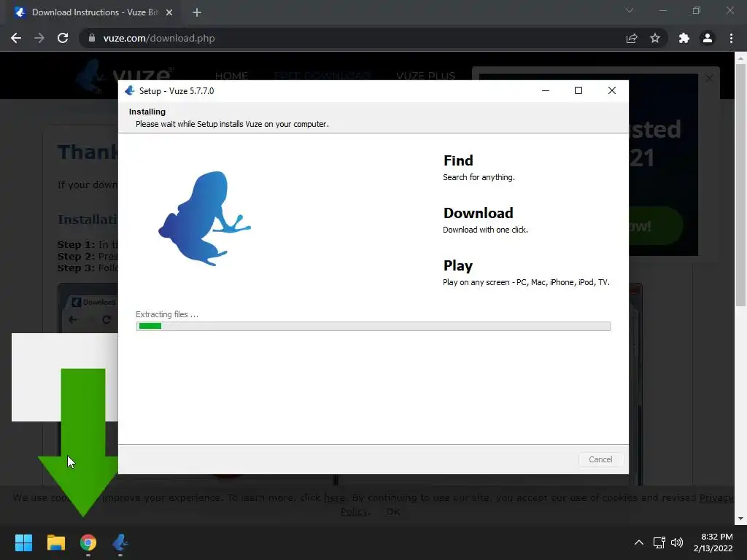Viewport: 747px width, 560px height.
Task: Click the installation progress bar
Action: click(373, 326)
